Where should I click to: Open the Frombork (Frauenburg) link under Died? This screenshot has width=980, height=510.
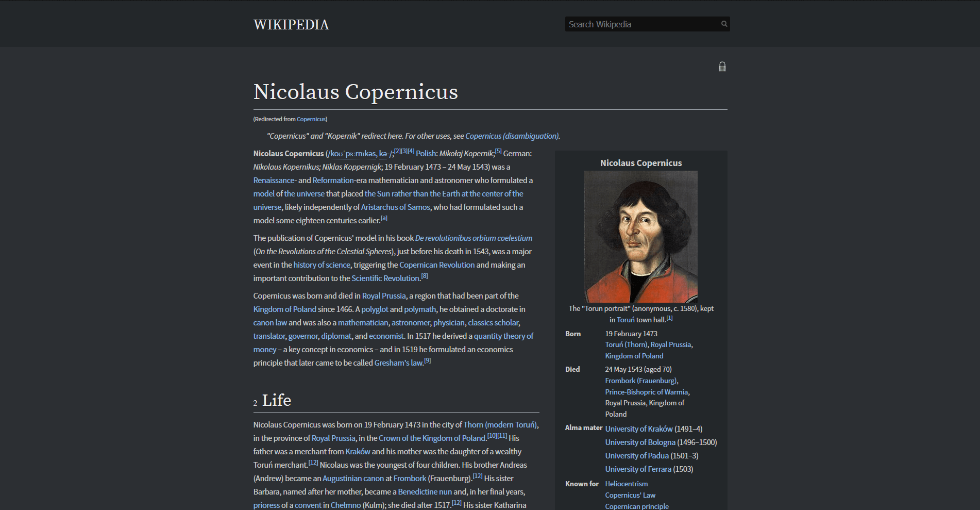[x=640, y=380]
